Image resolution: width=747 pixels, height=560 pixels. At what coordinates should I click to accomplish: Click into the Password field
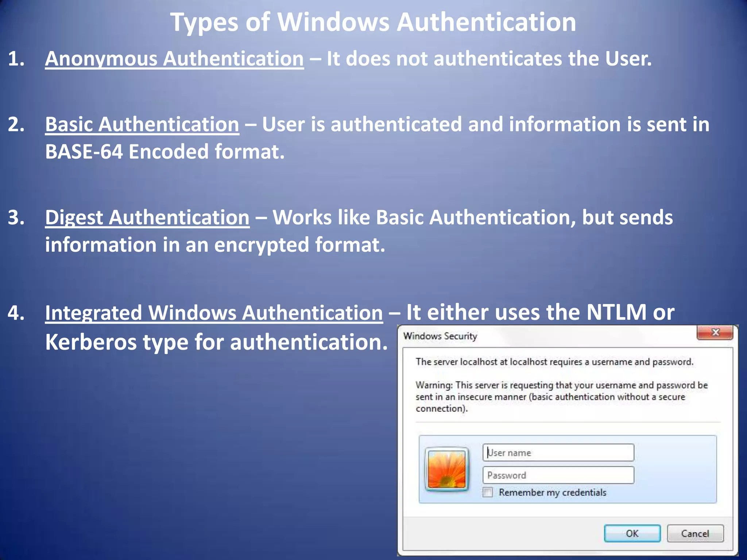point(558,475)
